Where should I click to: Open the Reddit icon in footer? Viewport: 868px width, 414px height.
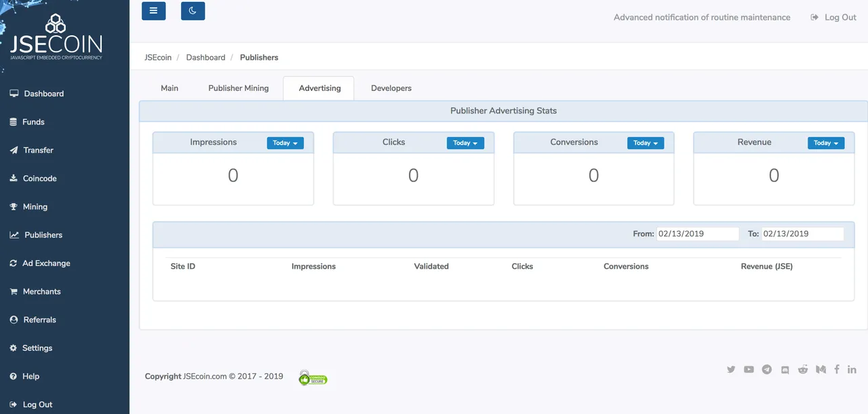click(x=803, y=370)
